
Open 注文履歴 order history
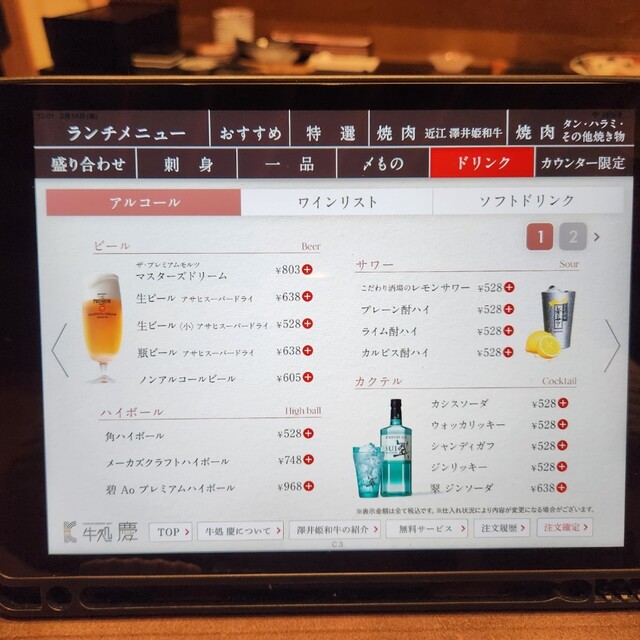501,528
